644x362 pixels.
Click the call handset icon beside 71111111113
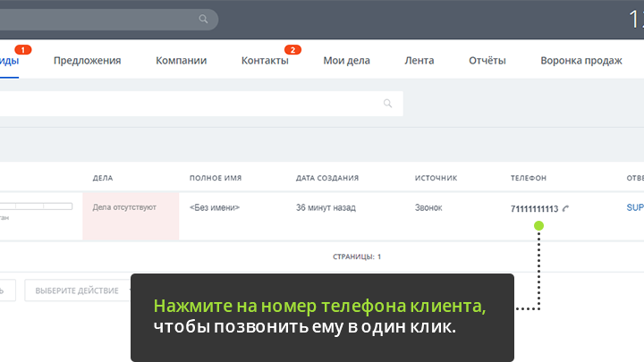click(565, 208)
